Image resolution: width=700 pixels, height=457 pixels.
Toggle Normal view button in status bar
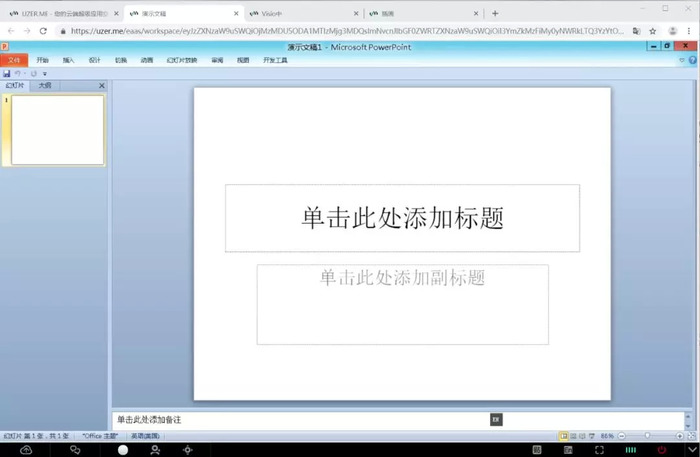click(564, 436)
